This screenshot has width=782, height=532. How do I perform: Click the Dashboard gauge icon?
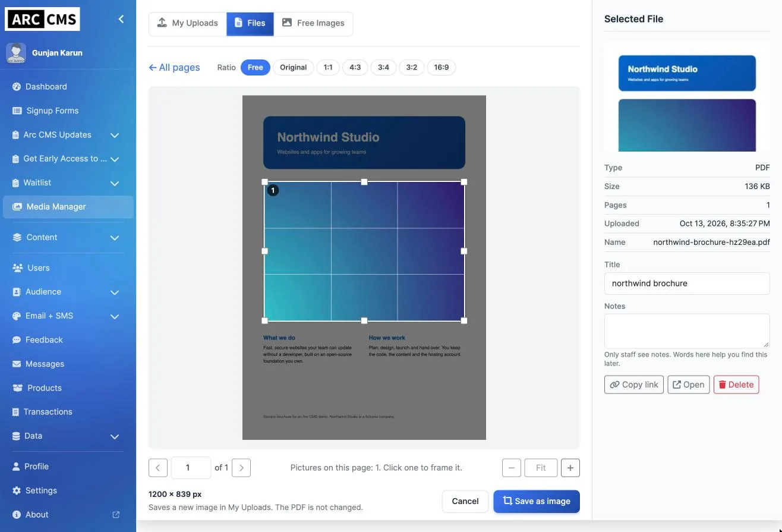17,87
